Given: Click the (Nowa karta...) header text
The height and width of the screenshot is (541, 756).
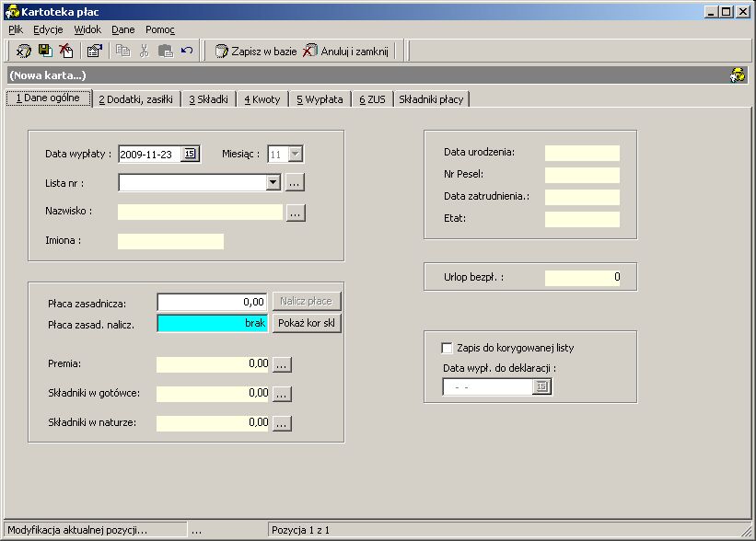Looking at the screenshot, I should [48, 75].
